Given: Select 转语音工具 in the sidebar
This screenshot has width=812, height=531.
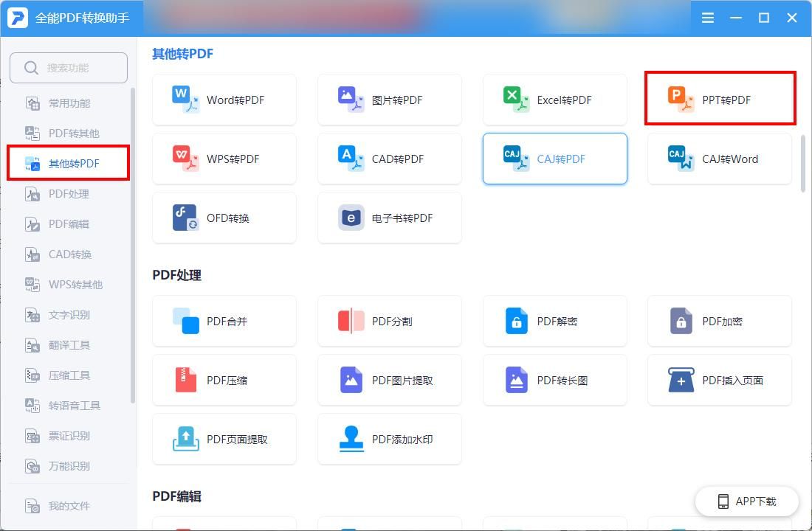Looking at the screenshot, I should pyautogui.click(x=69, y=406).
